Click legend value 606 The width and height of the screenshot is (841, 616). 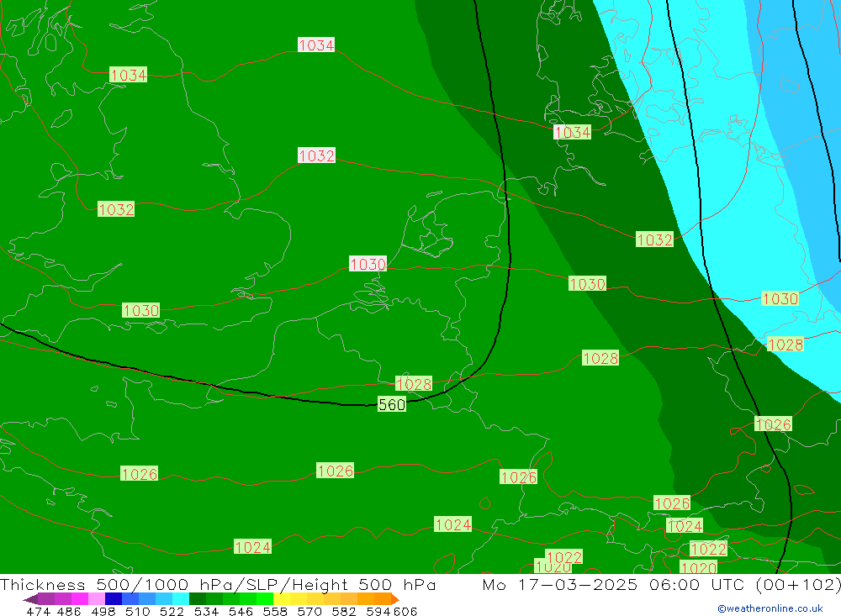[405, 611]
